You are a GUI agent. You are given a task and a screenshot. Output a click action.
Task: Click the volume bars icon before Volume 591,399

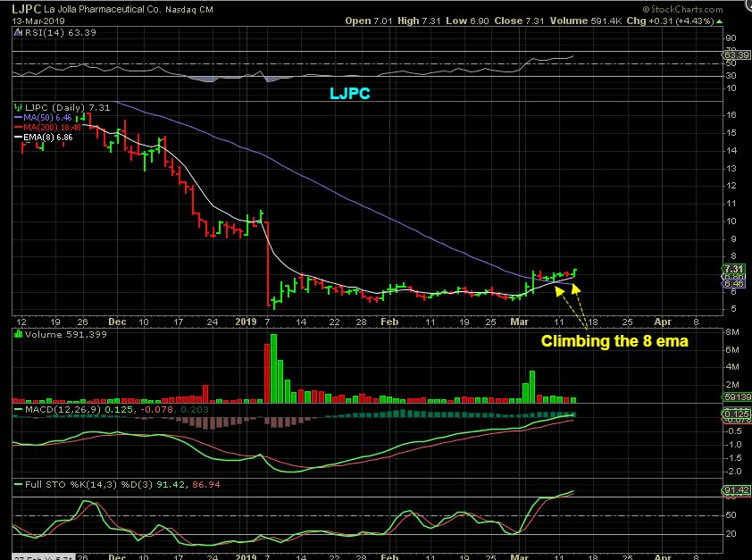(x=19, y=334)
